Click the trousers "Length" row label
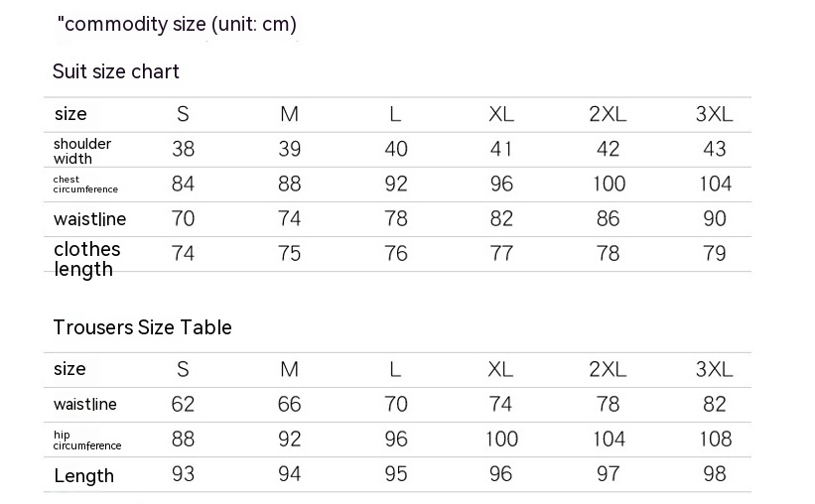815x504 pixels. click(x=83, y=476)
